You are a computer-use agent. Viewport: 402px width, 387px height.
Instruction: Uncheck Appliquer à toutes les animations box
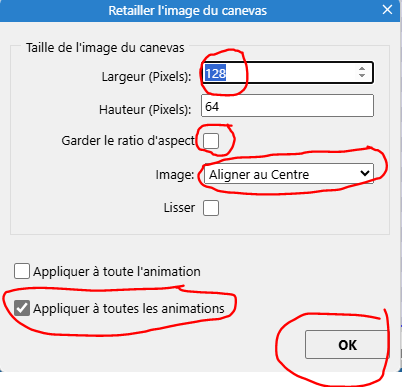point(22,308)
